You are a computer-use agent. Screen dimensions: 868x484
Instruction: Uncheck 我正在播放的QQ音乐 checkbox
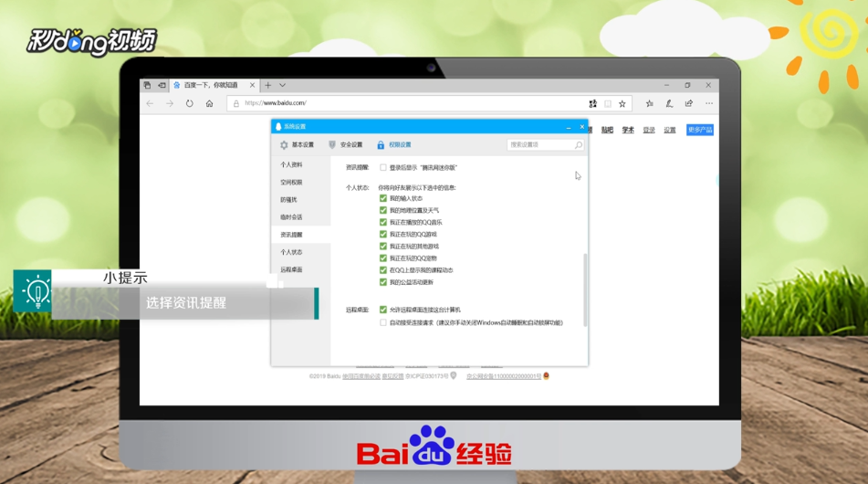click(x=383, y=222)
